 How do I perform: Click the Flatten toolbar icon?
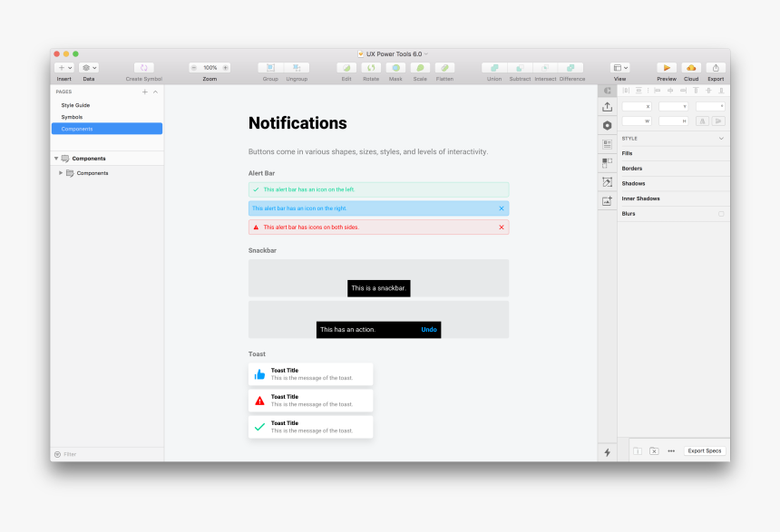(444, 68)
